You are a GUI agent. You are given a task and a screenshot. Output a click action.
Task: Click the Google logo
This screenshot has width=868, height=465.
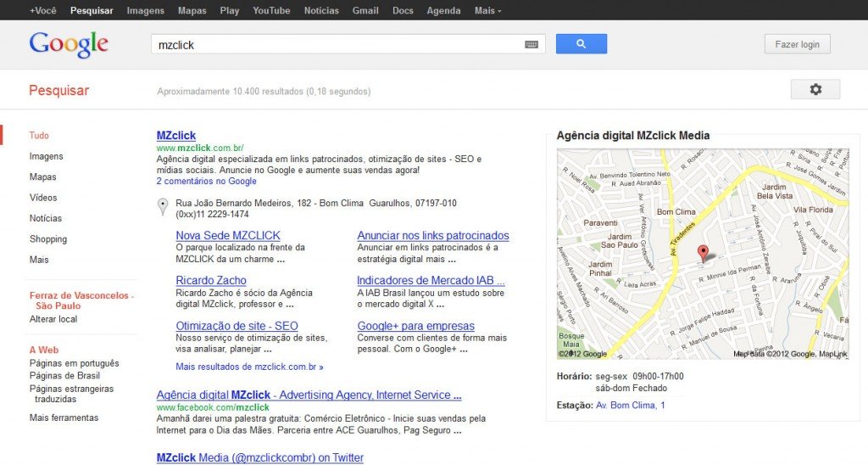pyautogui.click(x=69, y=44)
